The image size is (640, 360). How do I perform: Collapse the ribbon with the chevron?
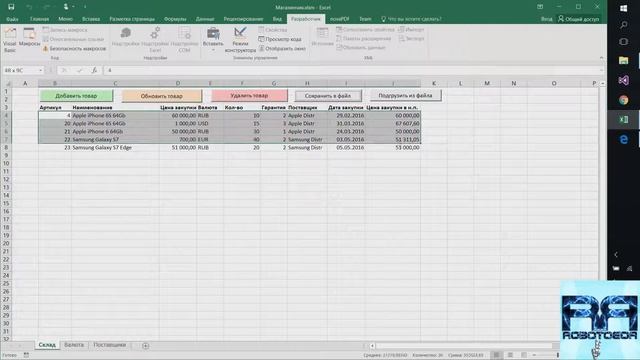601,58
